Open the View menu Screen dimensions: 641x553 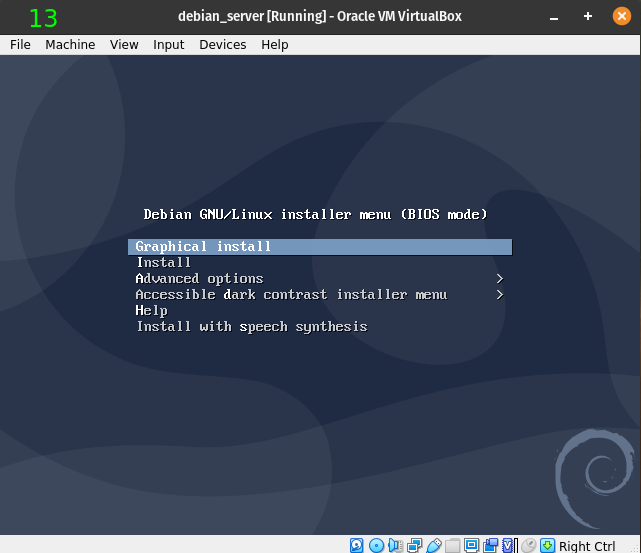pyautogui.click(x=124, y=45)
